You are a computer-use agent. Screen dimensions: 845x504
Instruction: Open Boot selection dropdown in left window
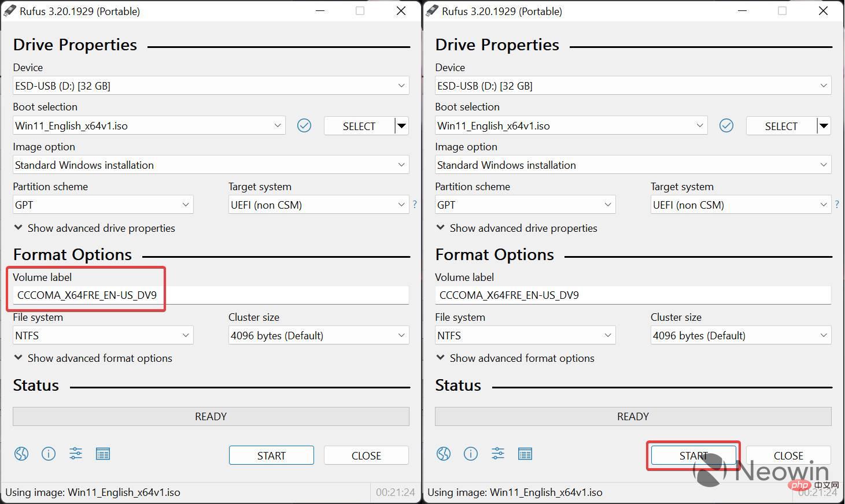[149, 125]
